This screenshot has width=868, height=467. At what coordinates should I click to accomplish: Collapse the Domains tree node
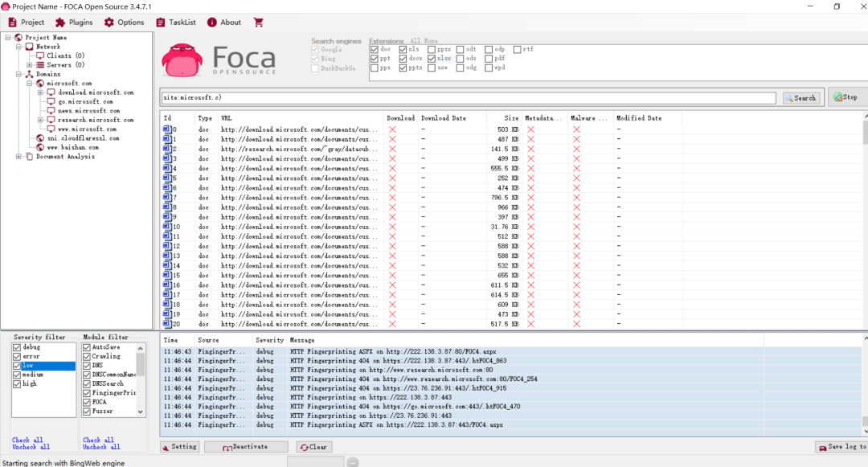[x=18, y=74]
